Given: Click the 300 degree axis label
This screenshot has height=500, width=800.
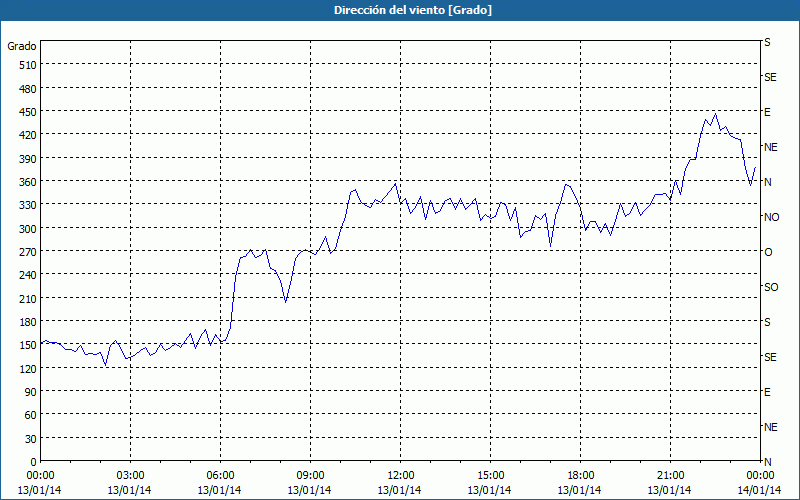Looking at the screenshot, I should (x=28, y=229).
